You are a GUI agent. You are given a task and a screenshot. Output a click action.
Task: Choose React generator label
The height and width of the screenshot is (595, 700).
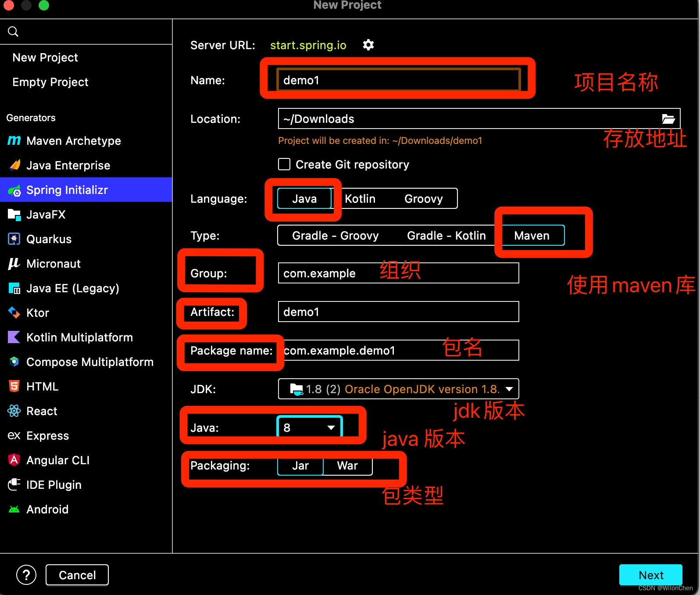point(42,411)
